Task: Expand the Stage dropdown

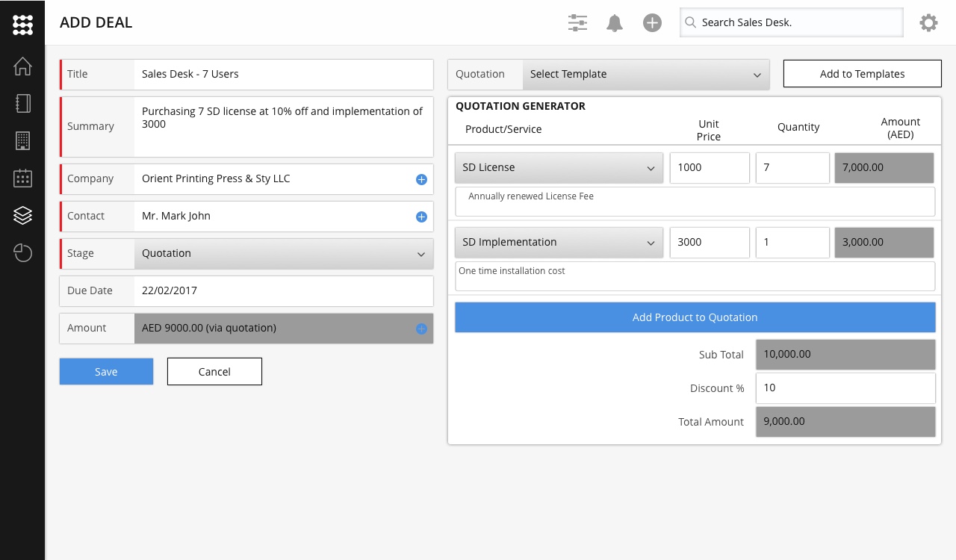Action: 284,254
